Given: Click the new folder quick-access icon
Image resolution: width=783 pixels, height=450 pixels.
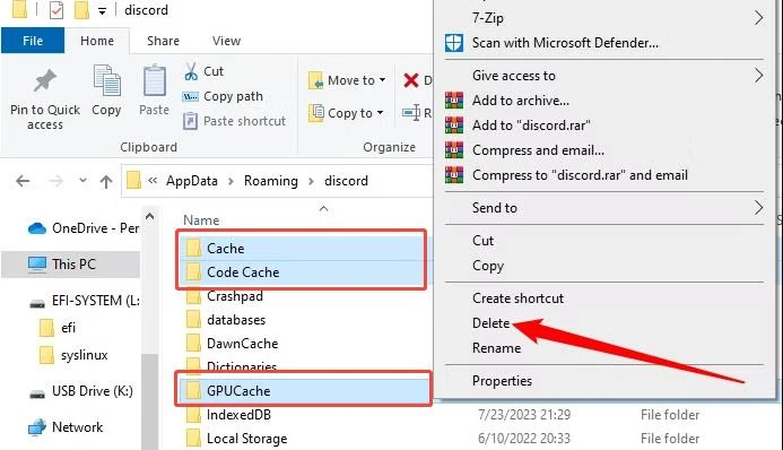Looking at the screenshot, I should [81, 10].
